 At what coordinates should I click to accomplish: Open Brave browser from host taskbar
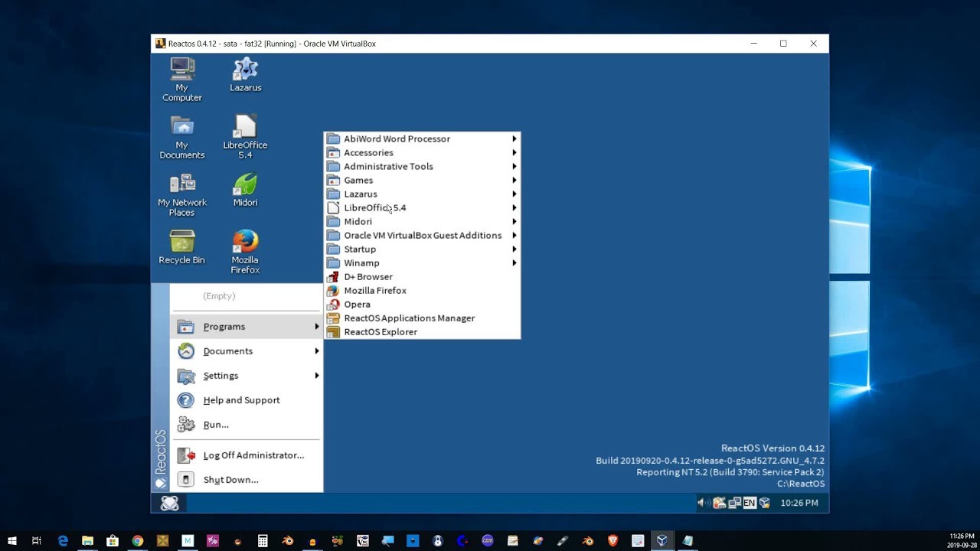[x=612, y=540]
